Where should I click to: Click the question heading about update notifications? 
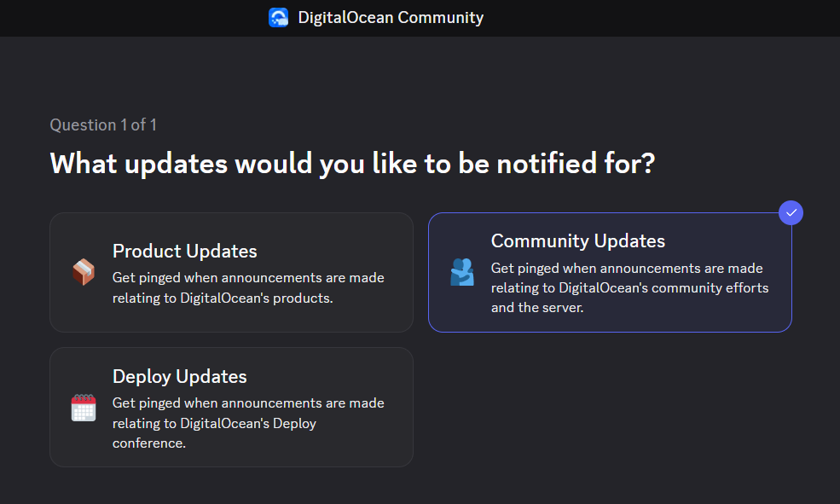(x=351, y=163)
